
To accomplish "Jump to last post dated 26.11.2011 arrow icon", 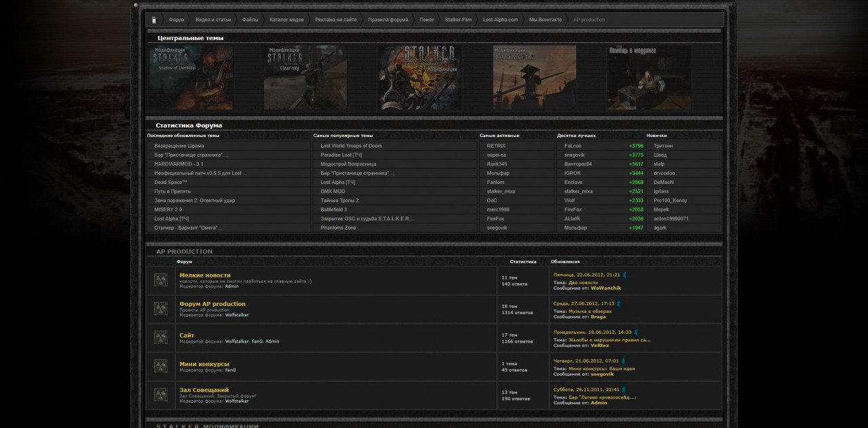I will [x=624, y=389].
